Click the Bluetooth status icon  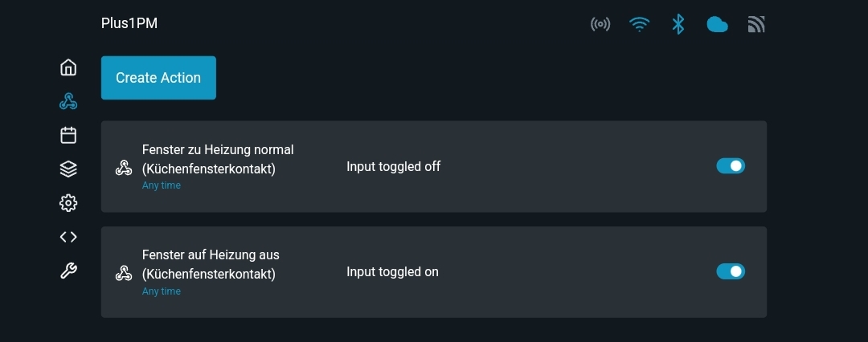[678, 24]
